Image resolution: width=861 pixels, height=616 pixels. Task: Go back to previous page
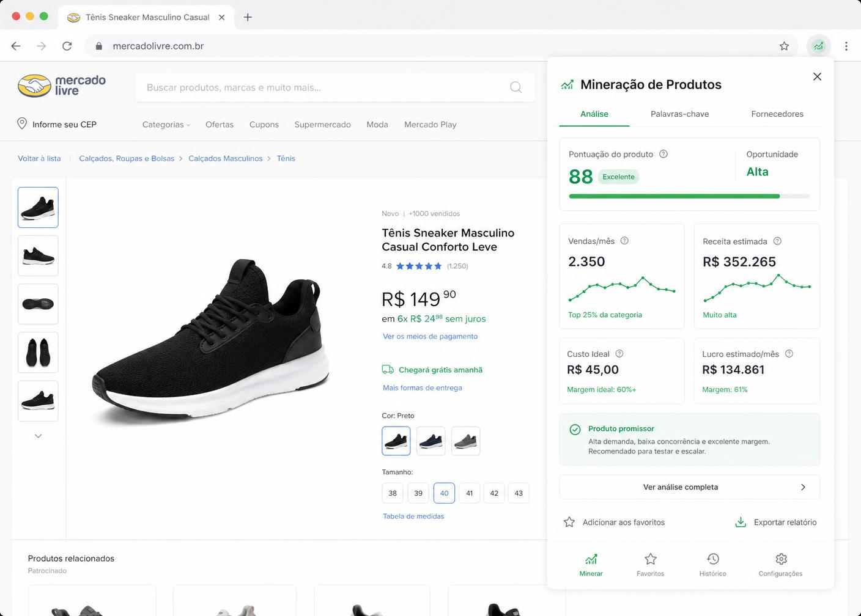pyautogui.click(x=16, y=46)
